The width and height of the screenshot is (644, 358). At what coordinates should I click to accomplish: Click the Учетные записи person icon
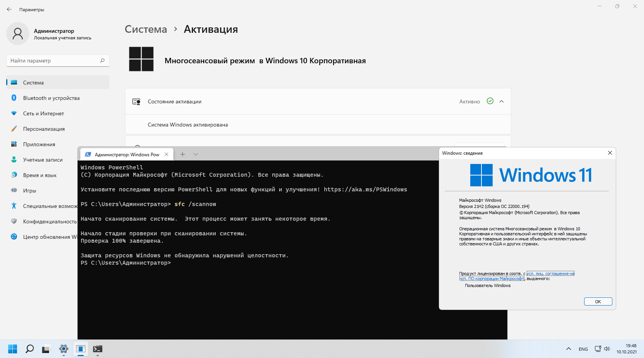[14, 159]
